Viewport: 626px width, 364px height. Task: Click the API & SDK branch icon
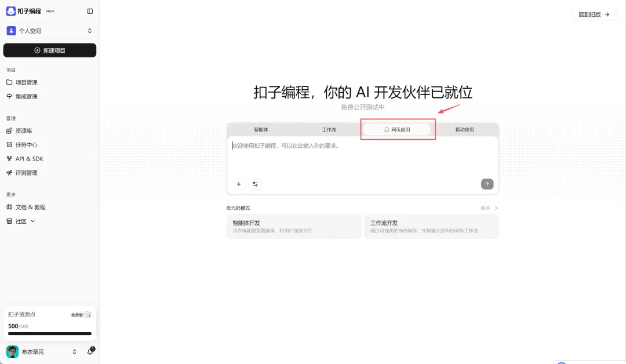pos(9,158)
